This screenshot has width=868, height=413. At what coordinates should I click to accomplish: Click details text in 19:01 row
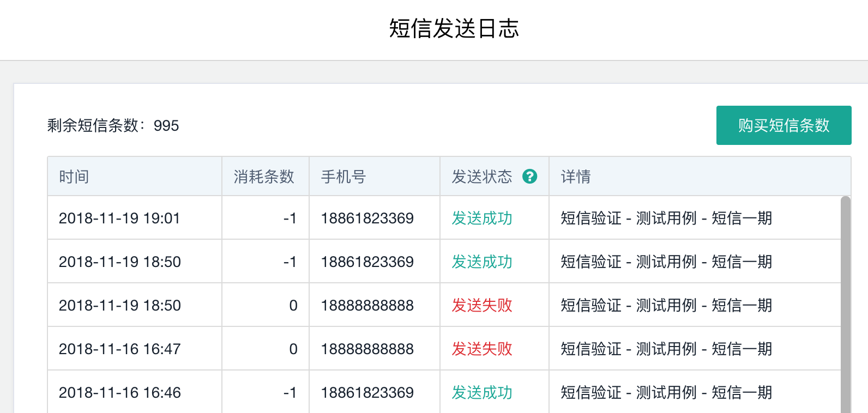coord(666,218)
